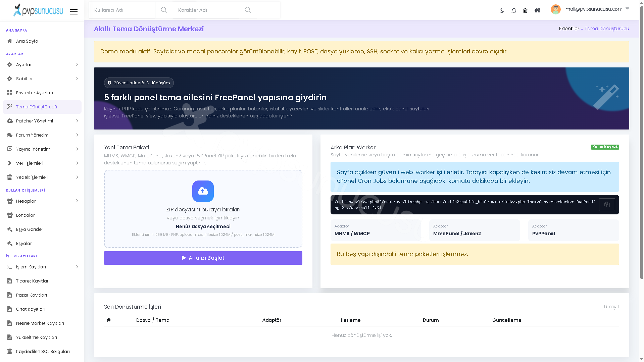Viewport: 644px width, 362px height.
Task: Open the mail@pvpsunucusu.com account dropdown
Action: click(597, 9)
